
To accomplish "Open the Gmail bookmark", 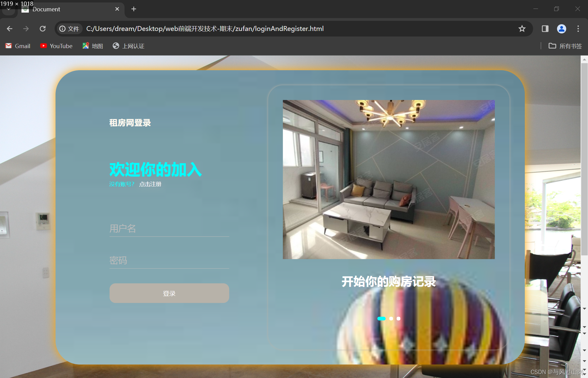I will click(18, 46).
